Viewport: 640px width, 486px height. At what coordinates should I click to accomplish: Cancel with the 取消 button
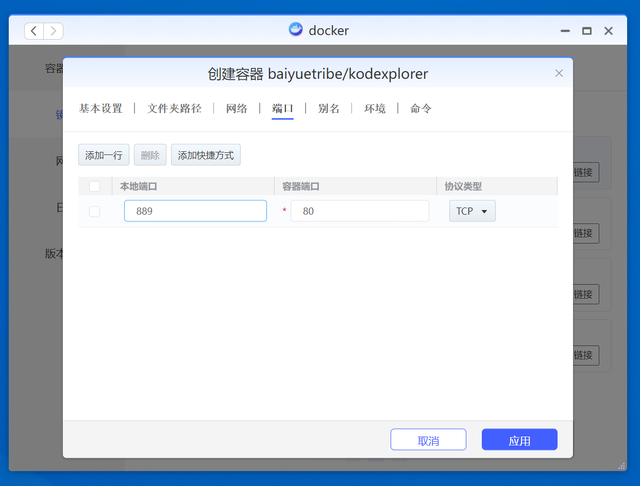pos(428,440)
